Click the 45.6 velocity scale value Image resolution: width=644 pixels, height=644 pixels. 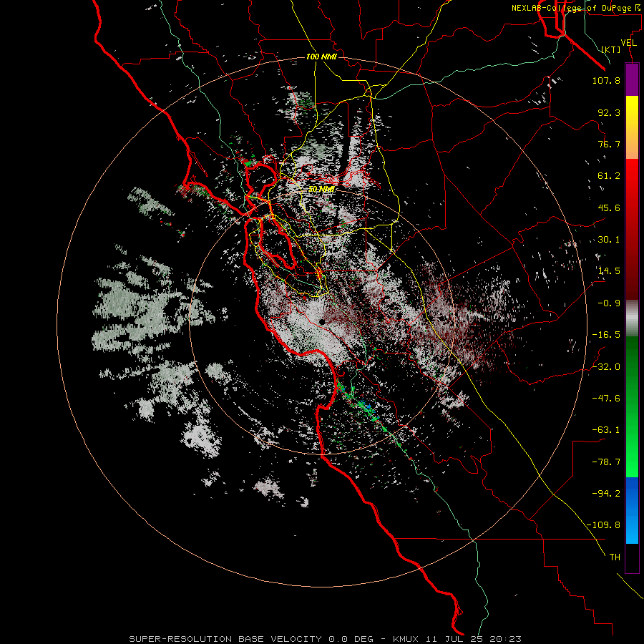pos(609,208)
